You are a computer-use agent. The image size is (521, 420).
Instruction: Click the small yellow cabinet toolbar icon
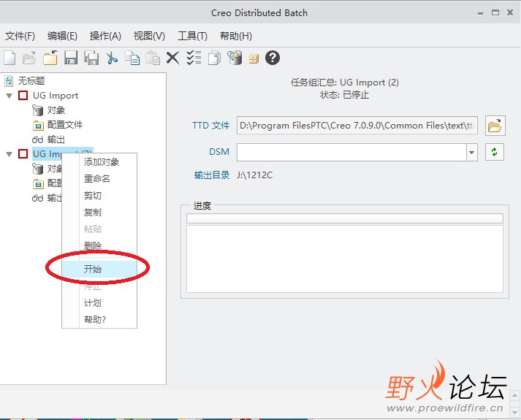click(254, 59)
